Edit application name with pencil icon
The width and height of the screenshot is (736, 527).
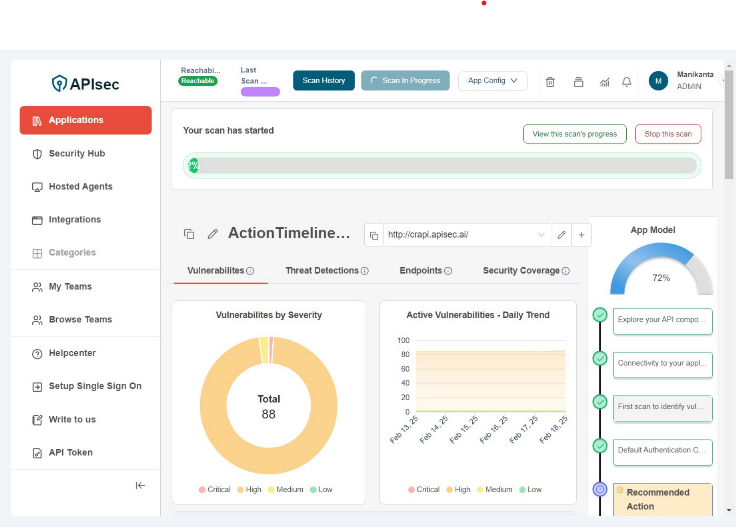click(x=212, y=234)
